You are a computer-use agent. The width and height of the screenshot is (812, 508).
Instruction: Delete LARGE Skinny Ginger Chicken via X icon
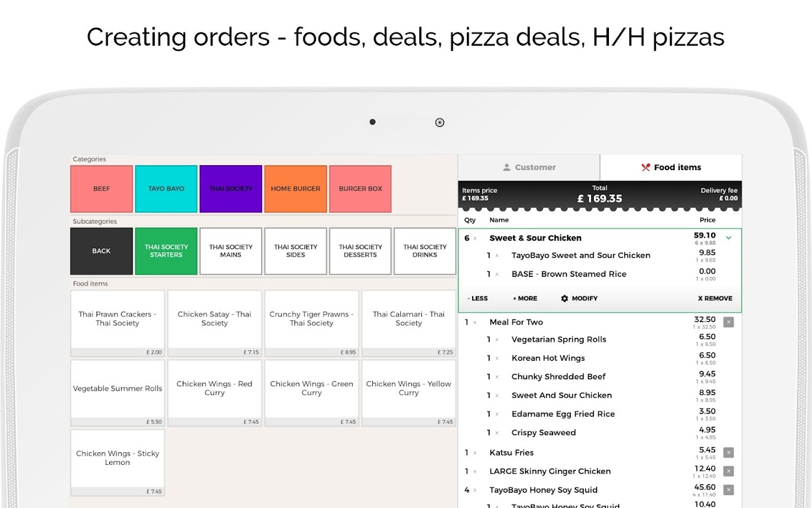[728, 471]
